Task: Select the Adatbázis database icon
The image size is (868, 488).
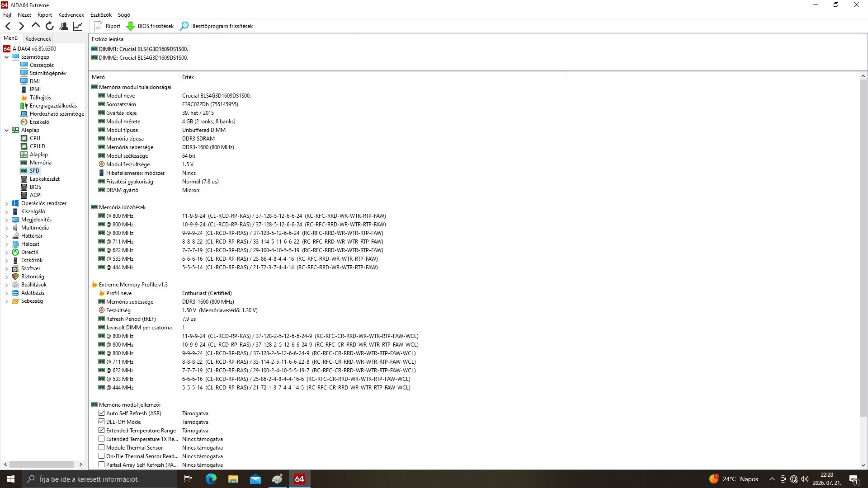Action: [15, 293]
